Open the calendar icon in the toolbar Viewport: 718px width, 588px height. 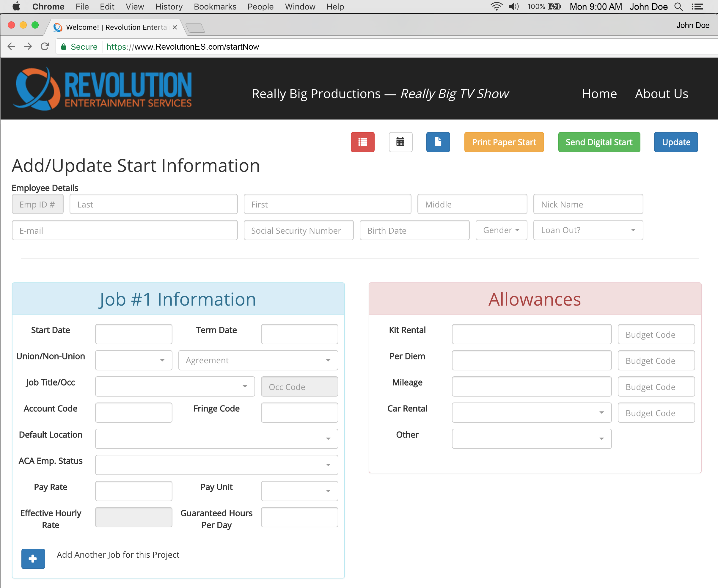[x=400, y=142]
